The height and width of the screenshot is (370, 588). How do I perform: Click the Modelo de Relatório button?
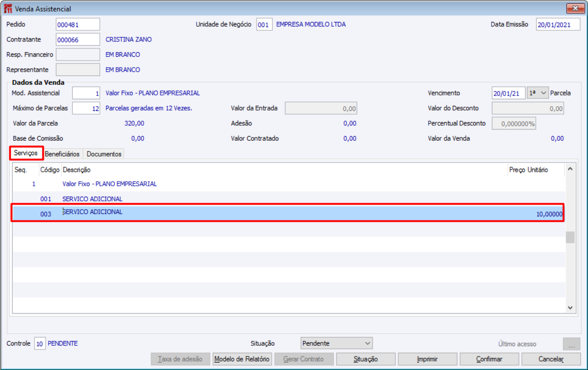tap(242, 359)
